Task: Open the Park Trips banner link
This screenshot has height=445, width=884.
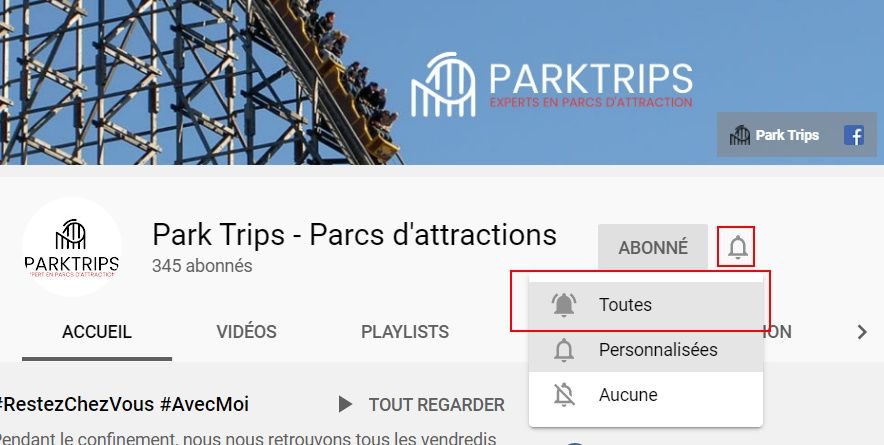Action: [787, 135]
